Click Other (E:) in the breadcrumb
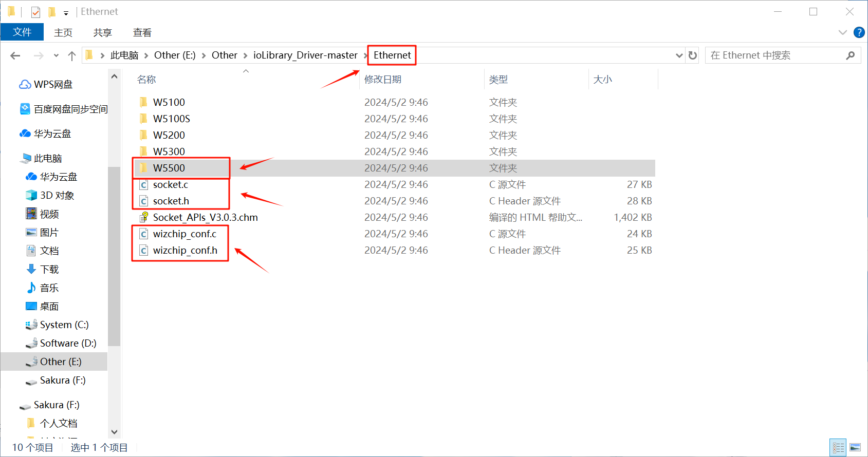The height and width of the screenshot is (457, 868). (175, 55)
